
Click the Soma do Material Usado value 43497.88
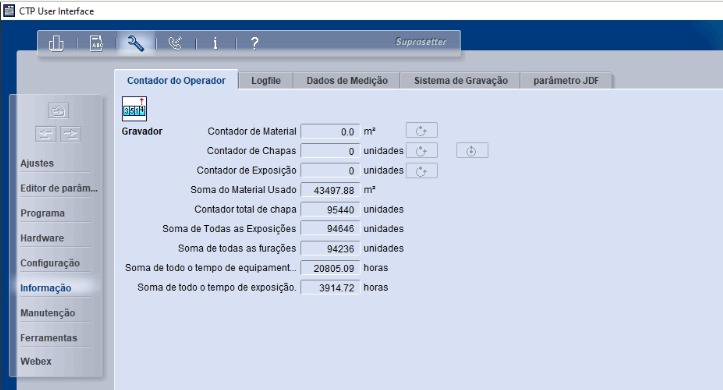330,190
